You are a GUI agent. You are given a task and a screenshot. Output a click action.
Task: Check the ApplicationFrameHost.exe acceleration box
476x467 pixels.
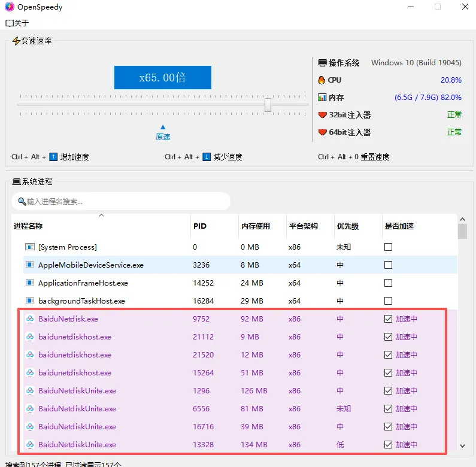pos(388,283)
